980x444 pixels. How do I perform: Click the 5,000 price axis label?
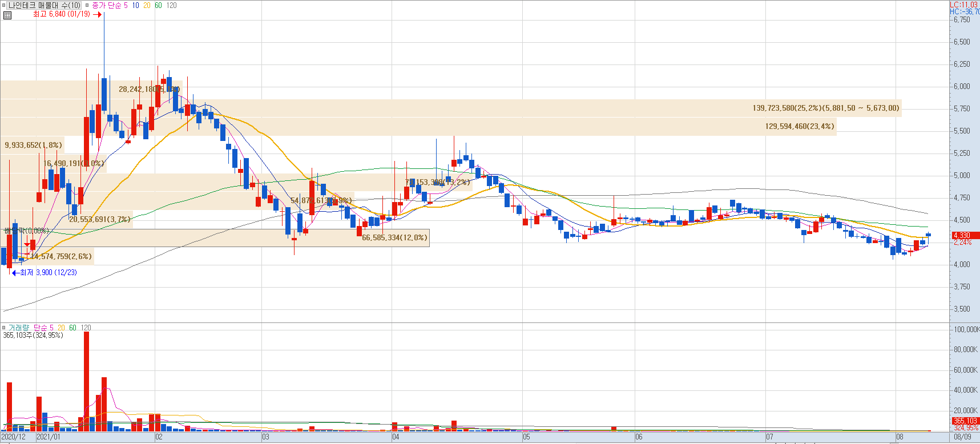[x=962, y=175]
